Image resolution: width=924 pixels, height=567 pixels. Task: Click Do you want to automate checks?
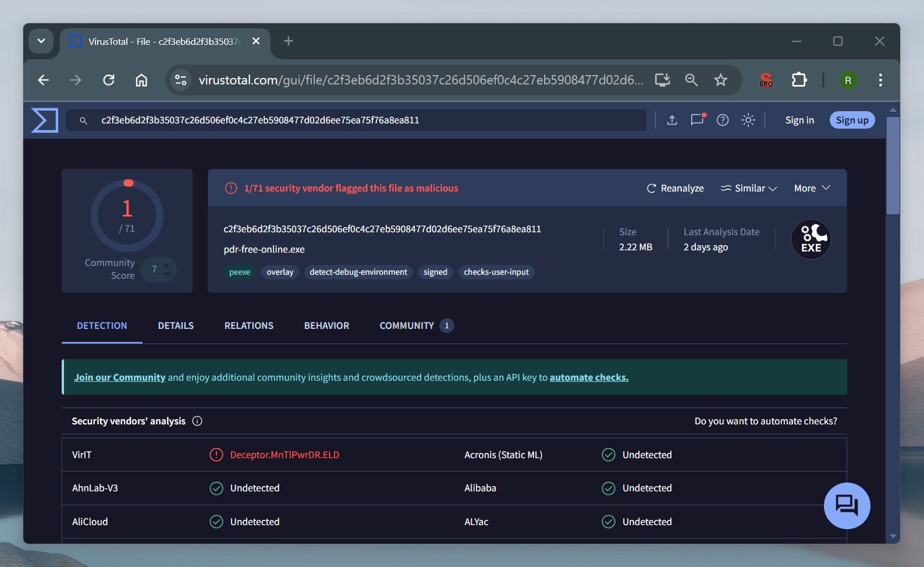(x=766, y=421)
